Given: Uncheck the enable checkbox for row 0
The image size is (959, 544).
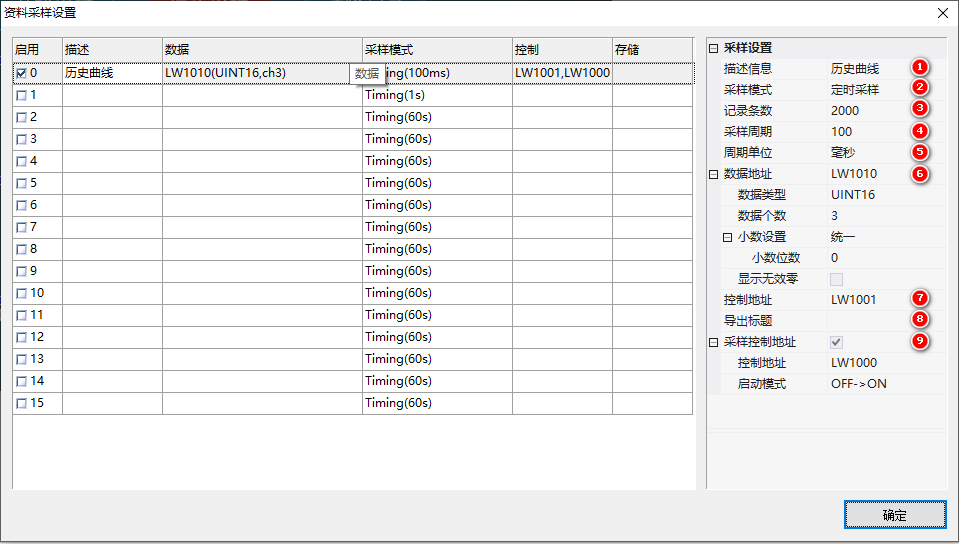Looking at the screenshot, I should tap(22, 73).
